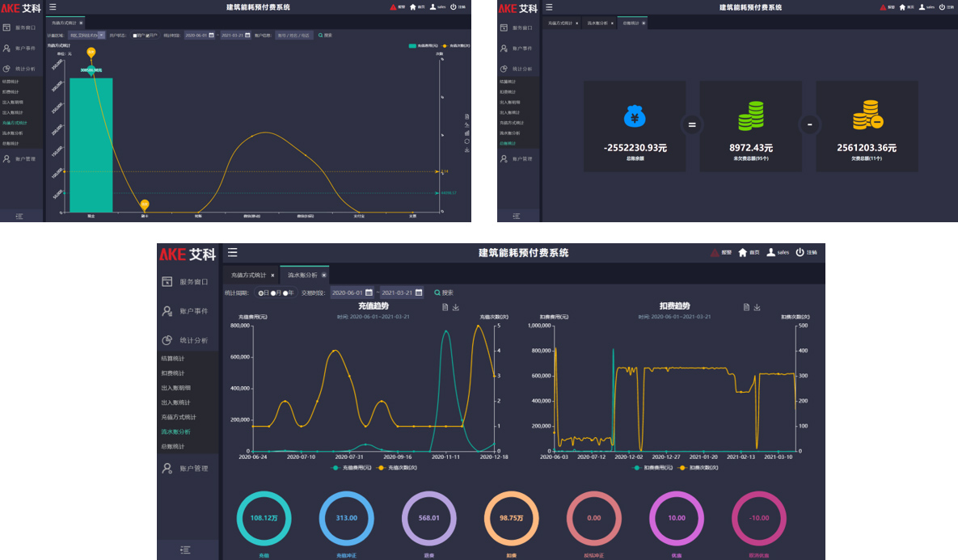Screen dimensions: 958x560
Task: Download the 充值趋势 chart as image
Action: coord(456,307)
